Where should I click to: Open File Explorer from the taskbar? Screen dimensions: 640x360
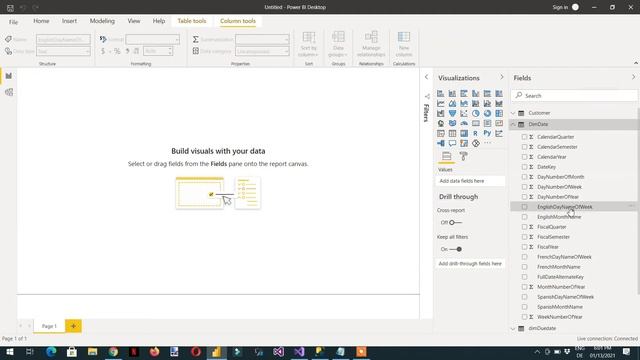click(92, 351)
